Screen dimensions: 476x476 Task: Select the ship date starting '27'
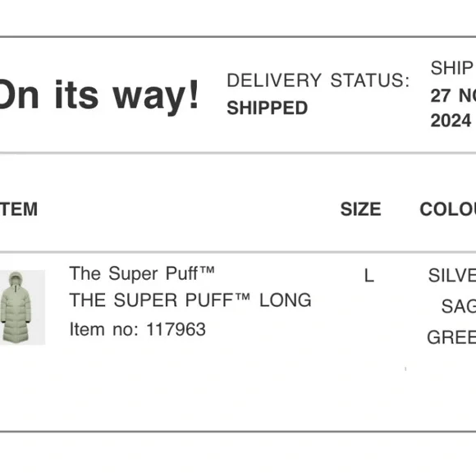pos(453,96)
